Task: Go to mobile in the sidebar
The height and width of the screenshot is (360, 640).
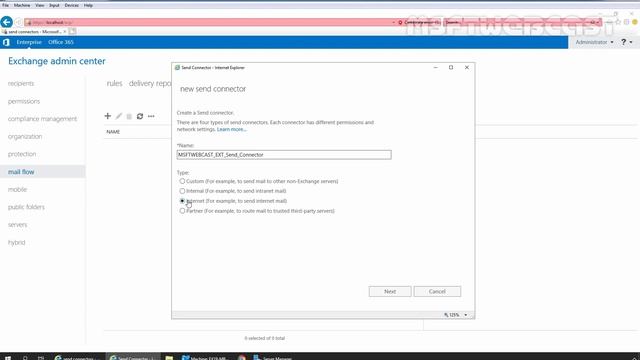Action: (17, 189)
